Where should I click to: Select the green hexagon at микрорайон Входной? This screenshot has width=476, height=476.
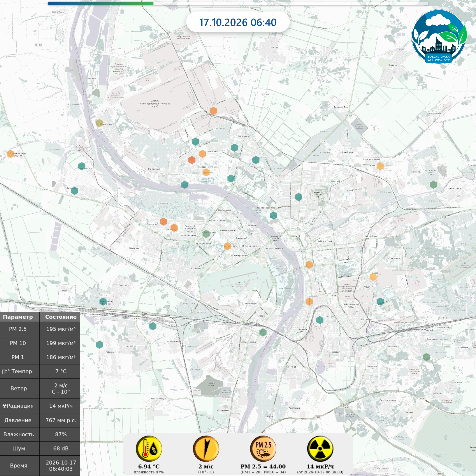point(103,301)
